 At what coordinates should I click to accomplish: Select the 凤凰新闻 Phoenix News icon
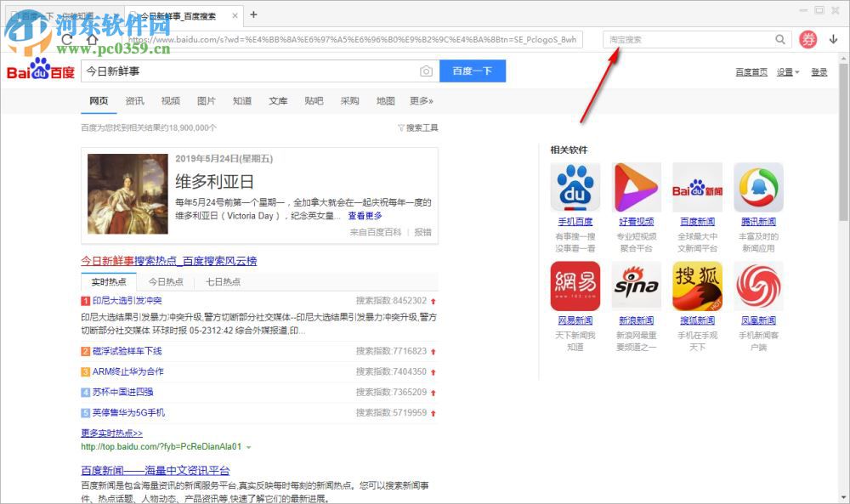click(758, 287)
